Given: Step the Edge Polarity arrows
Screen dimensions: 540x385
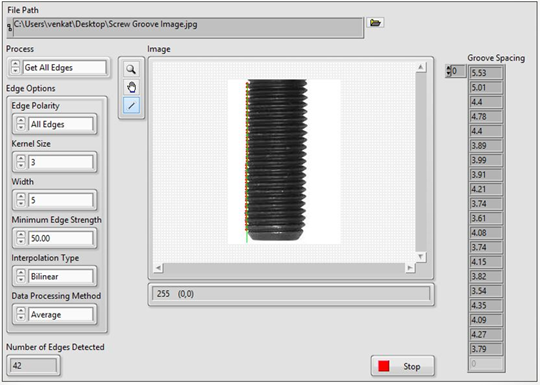Looking at the screenshot, I should tap(21, 124).
